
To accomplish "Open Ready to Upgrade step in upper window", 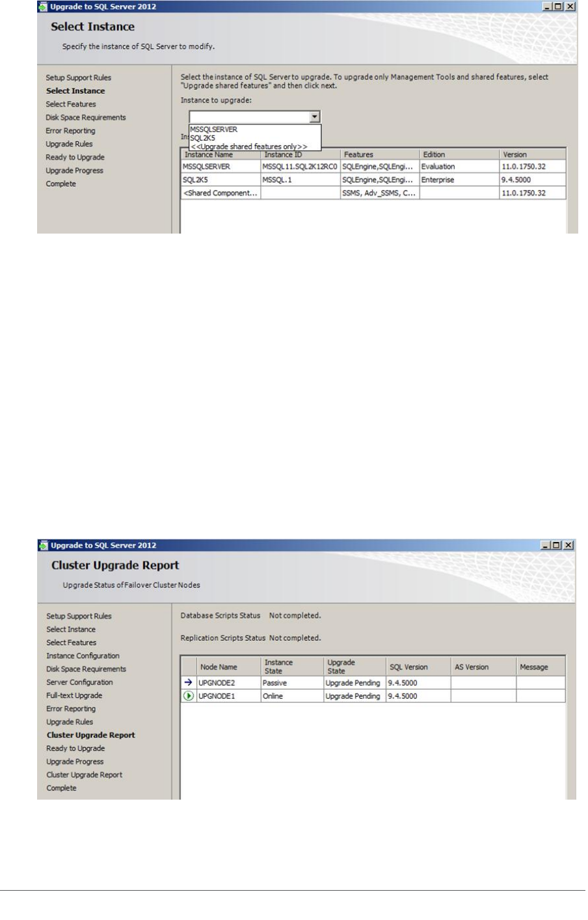I will click(x=75, y=157).
